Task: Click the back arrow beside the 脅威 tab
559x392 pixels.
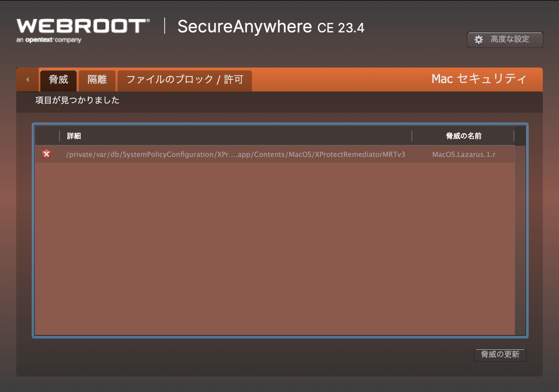Action: tap(27, 80)
